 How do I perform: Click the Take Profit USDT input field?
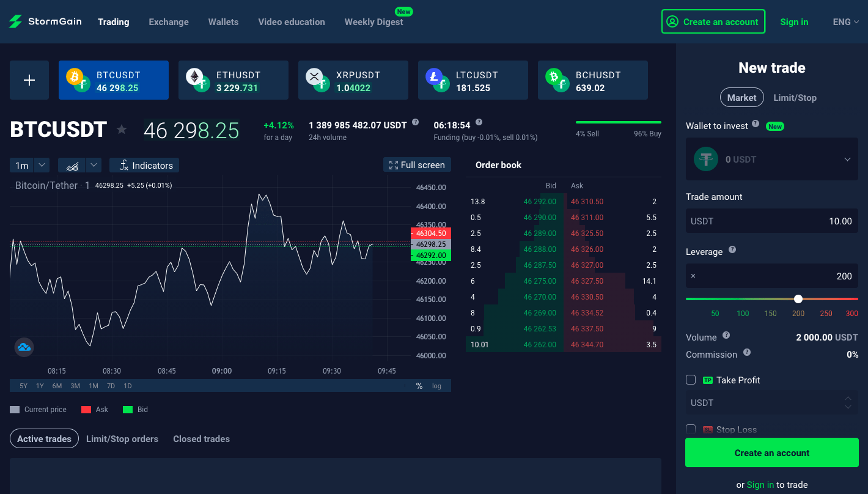pos(772,403)
